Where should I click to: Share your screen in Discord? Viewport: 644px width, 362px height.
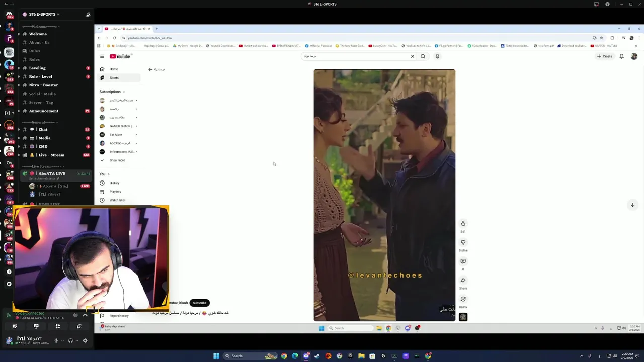click(36, 326)
